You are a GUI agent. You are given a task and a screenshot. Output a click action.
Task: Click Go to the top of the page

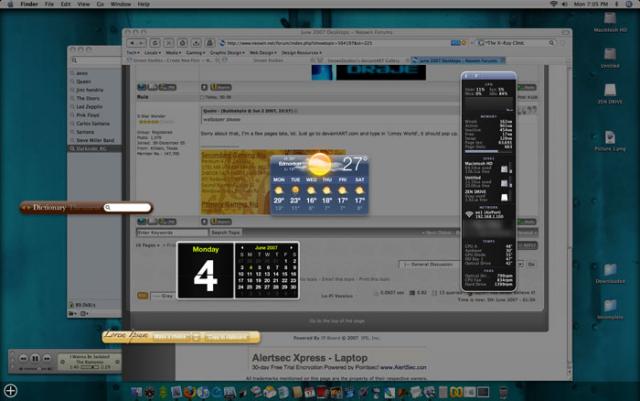(336, 321)
